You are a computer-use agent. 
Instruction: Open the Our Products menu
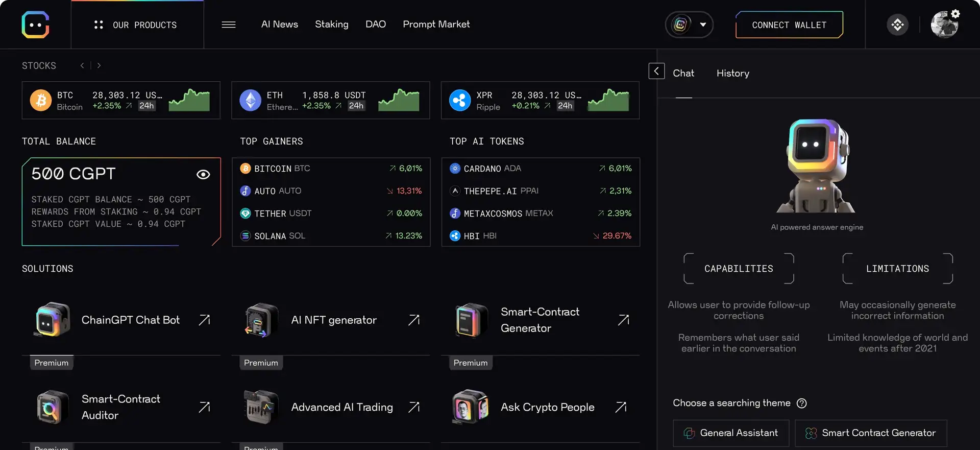(136, 25)
